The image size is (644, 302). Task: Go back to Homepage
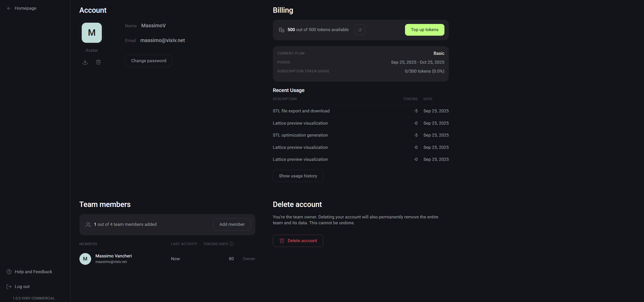(x=25, y=8)
